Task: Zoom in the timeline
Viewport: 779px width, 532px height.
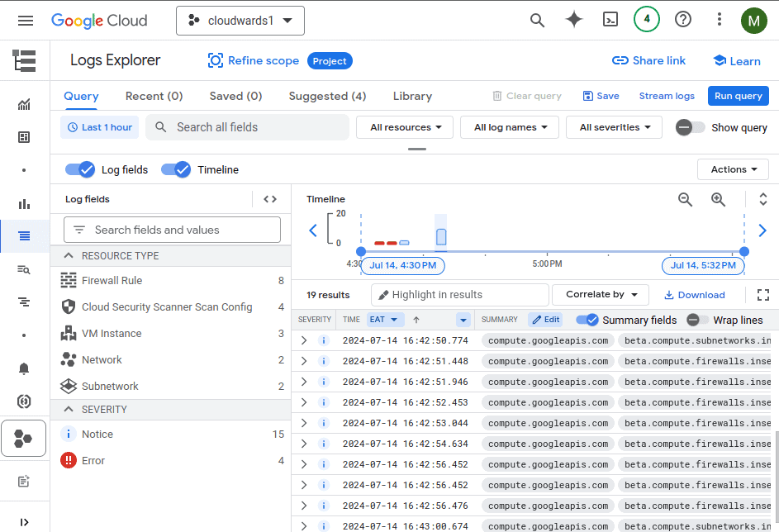Action: 718,199
